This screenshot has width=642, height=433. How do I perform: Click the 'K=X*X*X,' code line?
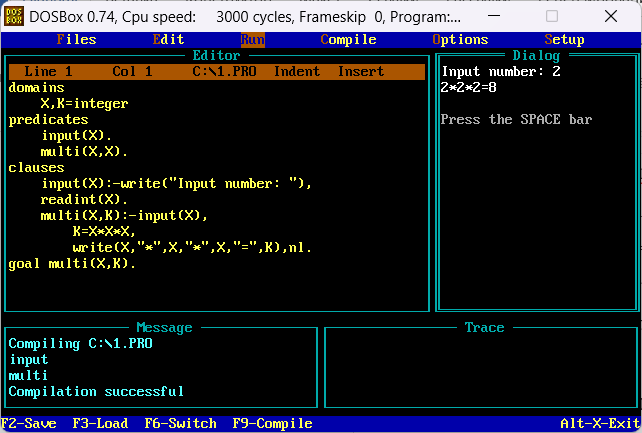104,231
